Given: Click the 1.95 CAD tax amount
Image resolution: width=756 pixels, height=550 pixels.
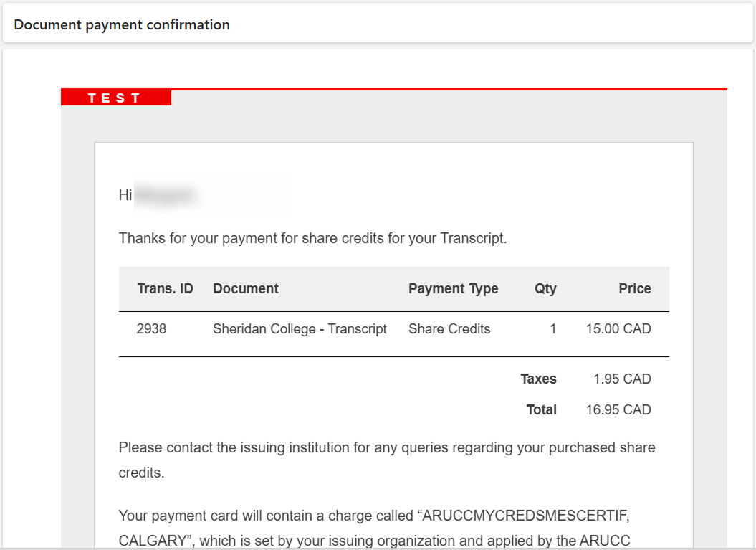Looking at the screenshot, I should 622,379.
